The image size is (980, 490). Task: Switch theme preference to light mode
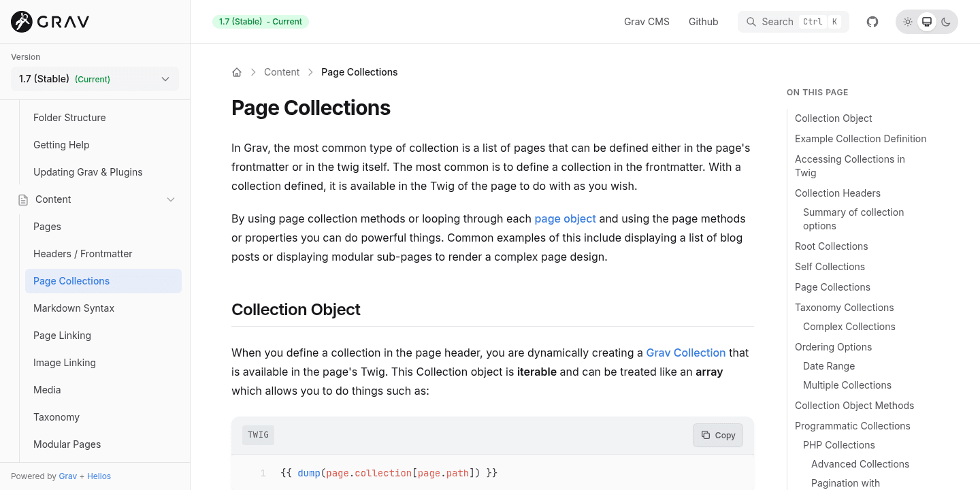click(908, 21)
